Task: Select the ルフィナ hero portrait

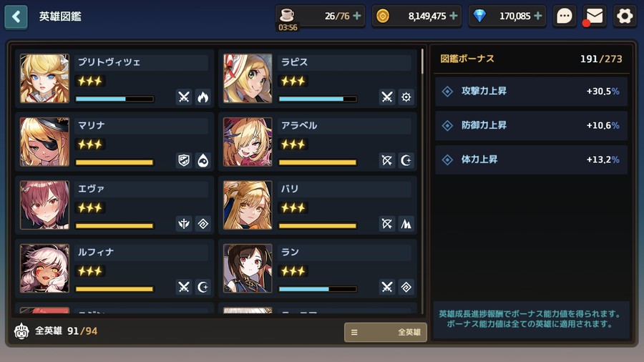Action: click(45, 268)
